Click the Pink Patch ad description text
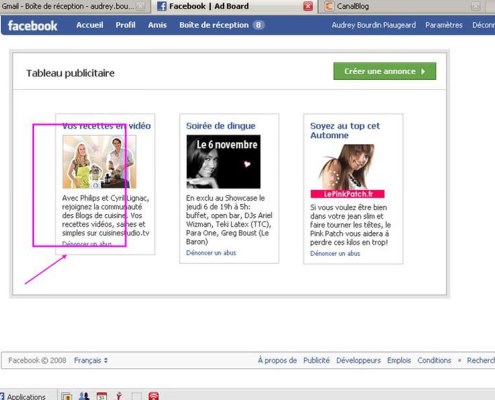This screenshot has width=495, height=400. point(350,225)
